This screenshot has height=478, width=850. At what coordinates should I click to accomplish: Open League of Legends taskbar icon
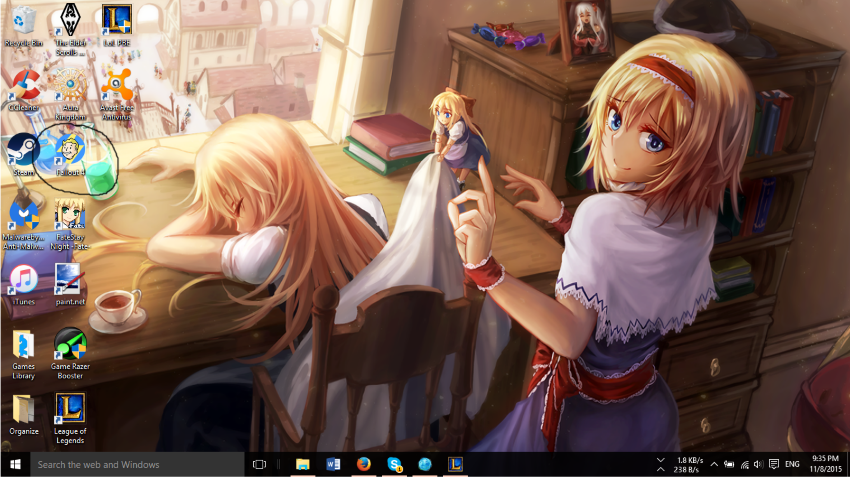(x=455, y=464)
